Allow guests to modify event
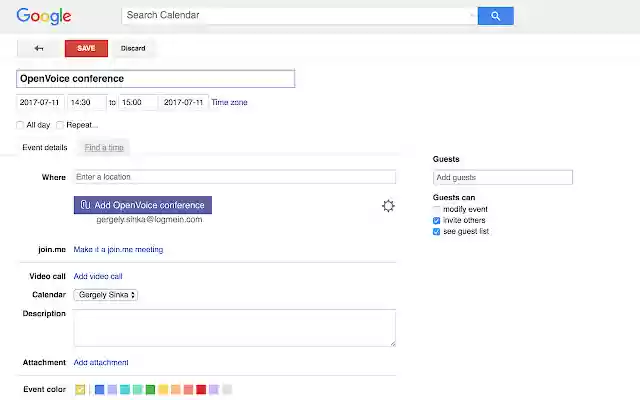Screen dimensions: 640x400 436,209
